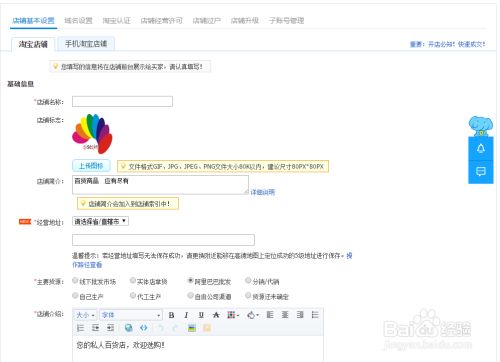Click the yellow icon after the image button
This screenshot has height=362, width=500.
[207, 328]
